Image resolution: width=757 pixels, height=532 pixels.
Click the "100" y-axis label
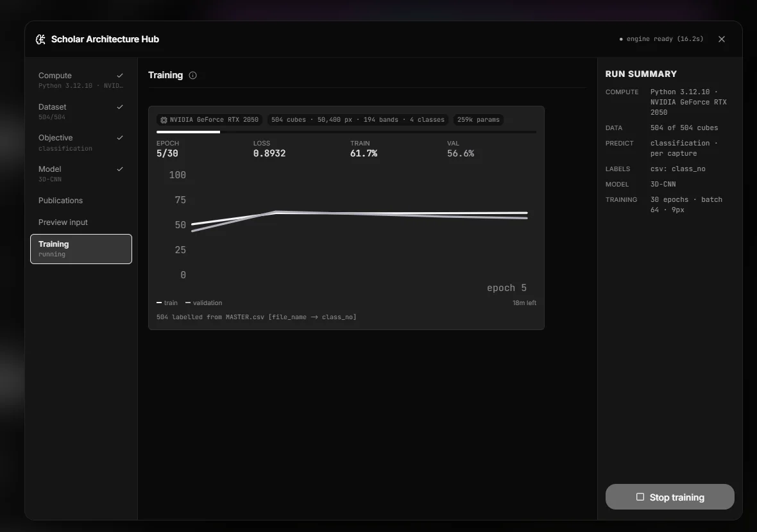click(177, 175)
